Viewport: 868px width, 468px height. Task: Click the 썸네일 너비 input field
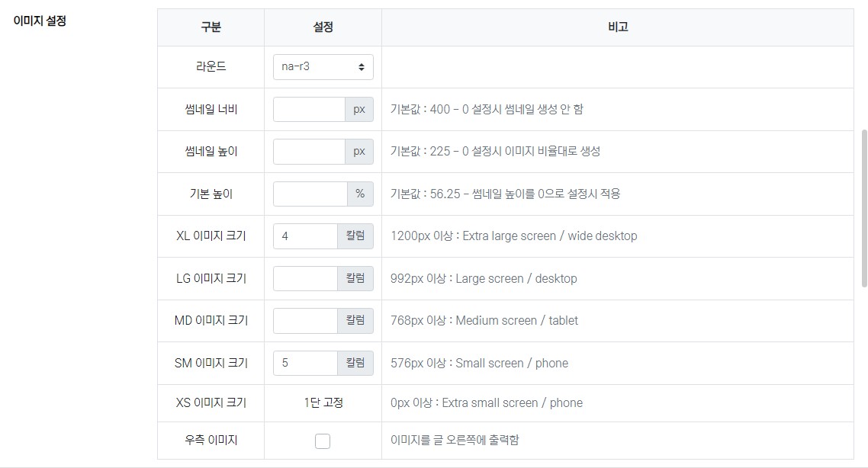(x=309, y=110)
